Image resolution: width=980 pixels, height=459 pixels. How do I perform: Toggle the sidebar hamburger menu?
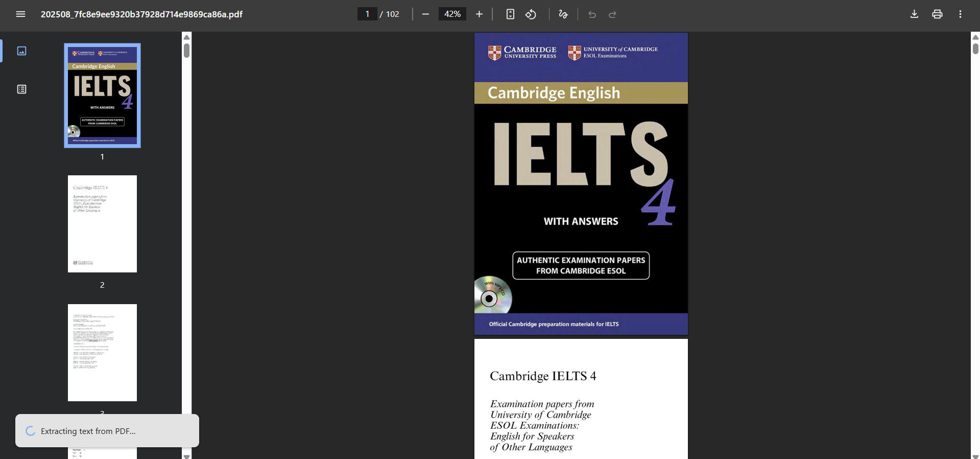tap(20, 14)
